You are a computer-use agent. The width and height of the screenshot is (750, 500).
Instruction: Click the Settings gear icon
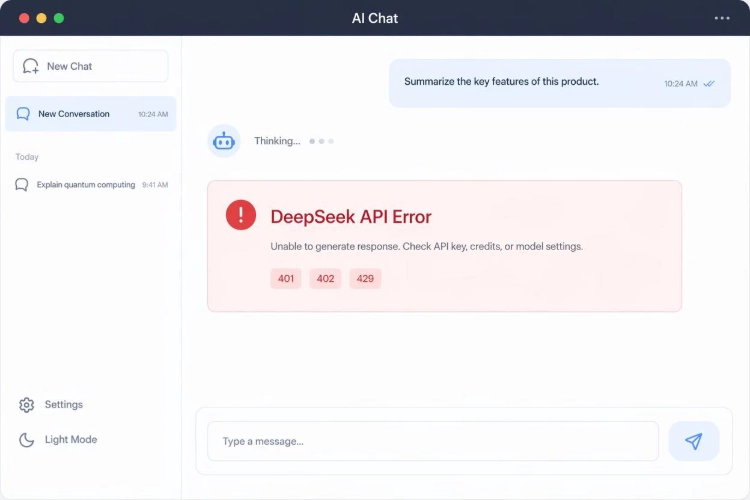[x=26, y=405]
